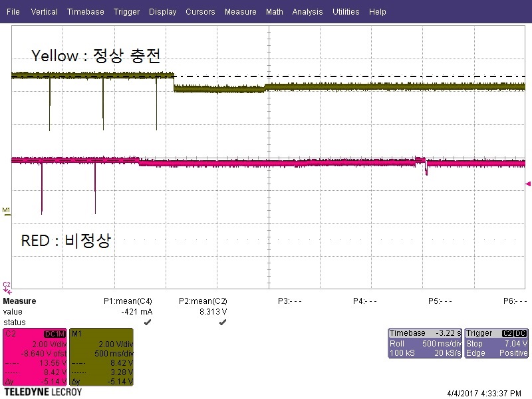This screenshot has height=399, width=532.
Task: Click the RED trace annotation label
Action: click(x=66, y=240)
